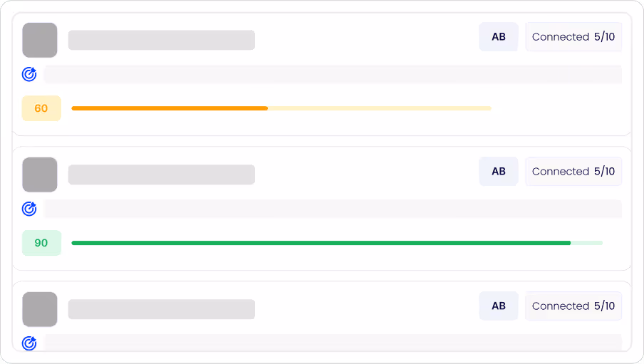The width and height of the screenshot is (644, 364).
Task: Open the gray avatar in the score-90 card
Action: (40, 175)
